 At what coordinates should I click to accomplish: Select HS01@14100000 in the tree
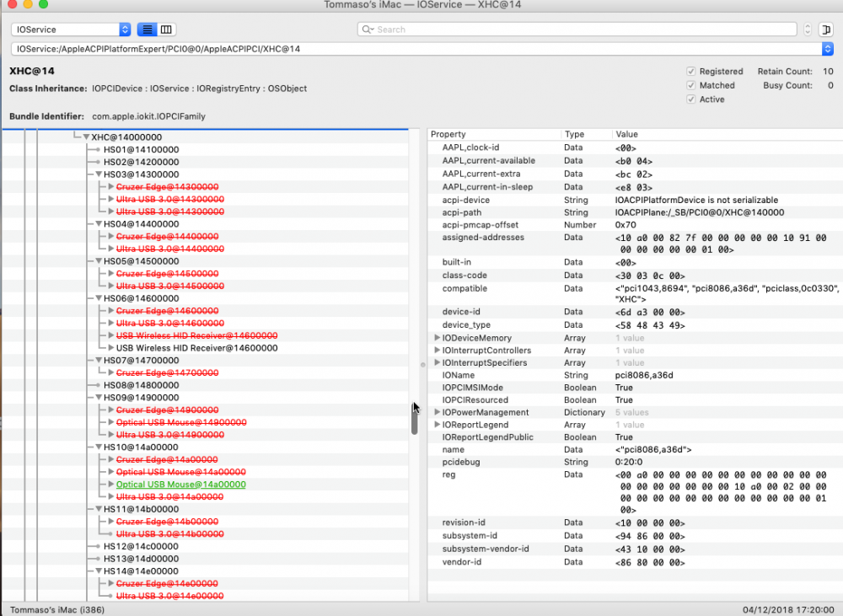[141, 149]
